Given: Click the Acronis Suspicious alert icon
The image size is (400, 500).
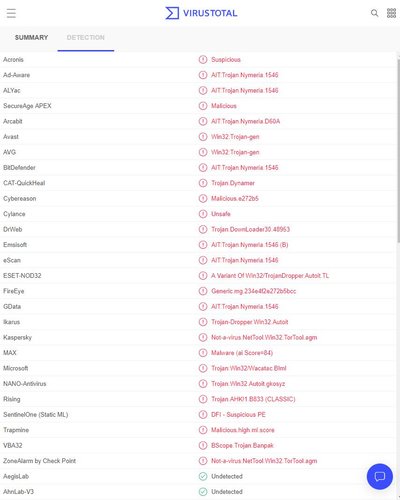Looking at the screenshot, I should 203,60.
